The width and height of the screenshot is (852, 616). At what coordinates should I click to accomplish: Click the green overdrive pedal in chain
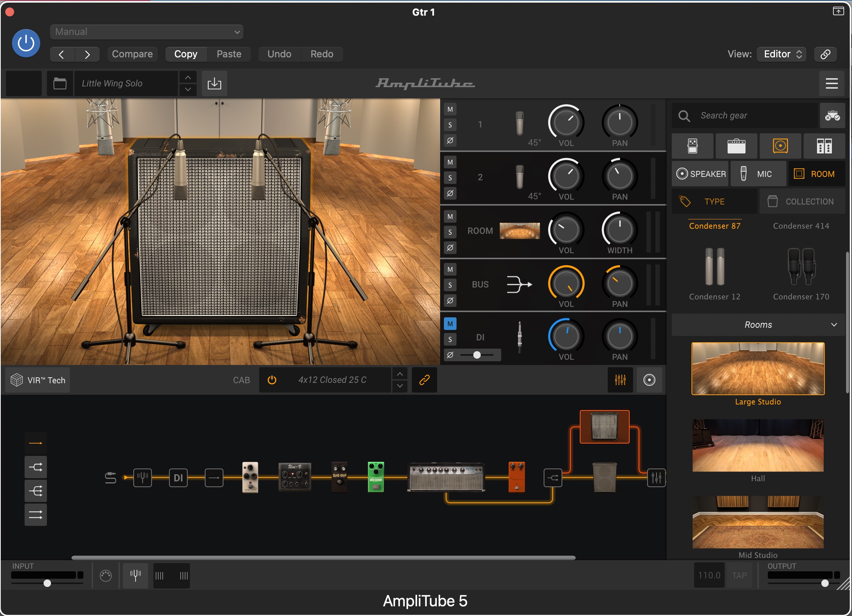coord(376,477)
